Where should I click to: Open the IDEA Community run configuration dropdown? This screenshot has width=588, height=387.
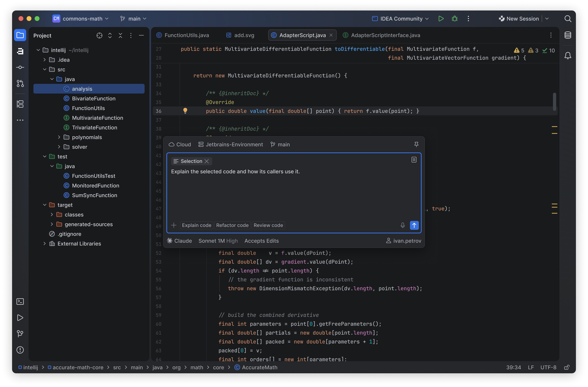pos(400,19)
